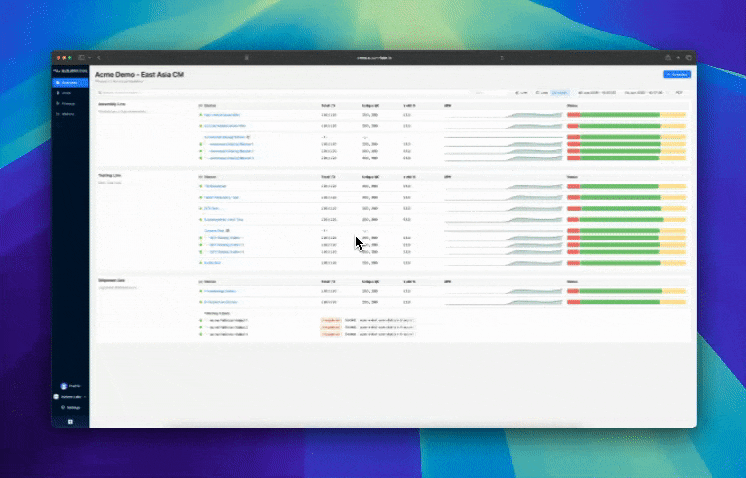Click collapse icon at sidebar bottom

click(x=70, y=422)
